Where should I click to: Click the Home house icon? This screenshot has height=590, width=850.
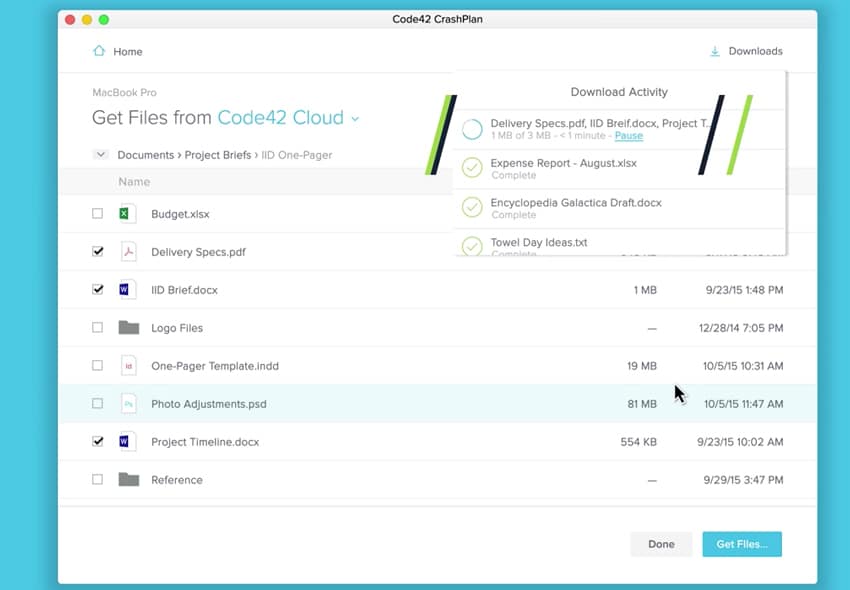tap(99, 51)
